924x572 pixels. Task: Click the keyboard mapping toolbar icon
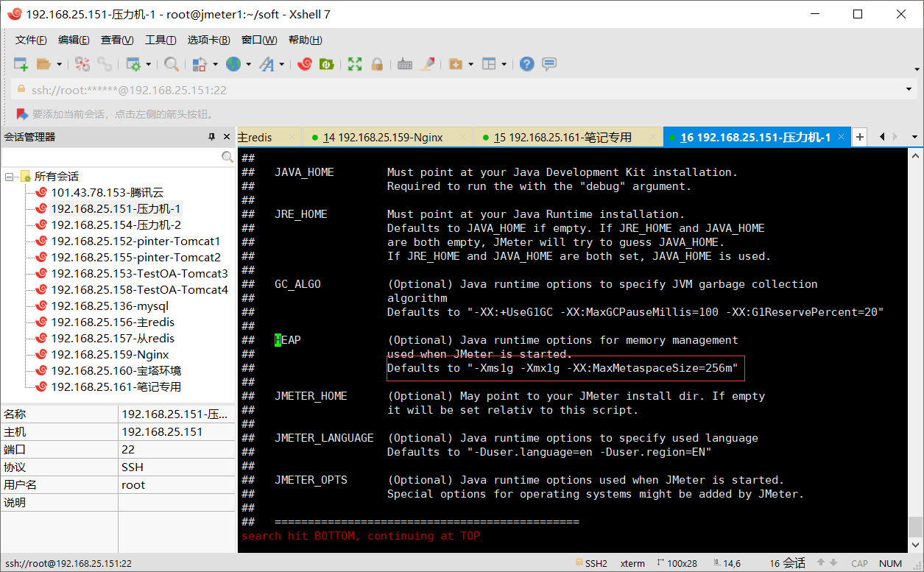tap(404, 64)
